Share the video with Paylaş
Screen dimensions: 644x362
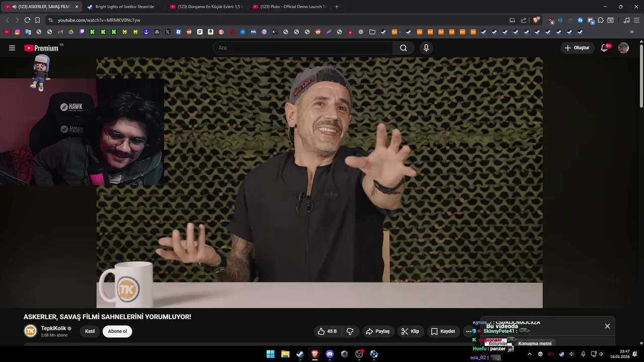[x=377, y=331]
